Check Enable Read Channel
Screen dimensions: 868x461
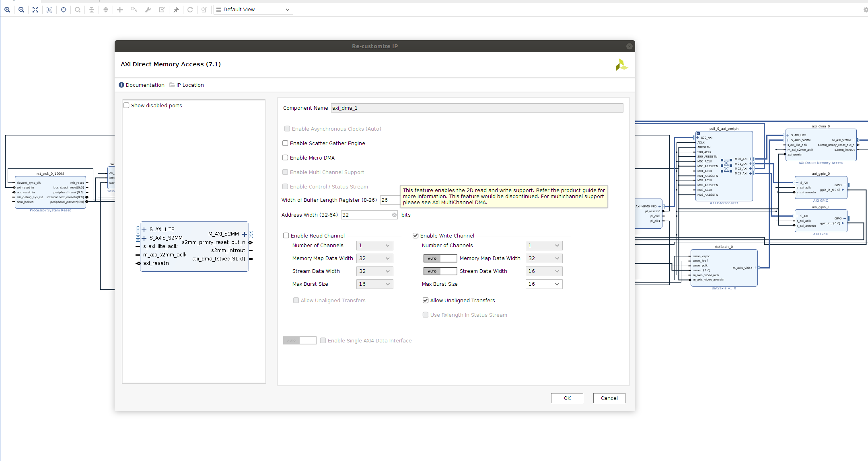coord(286,236)
